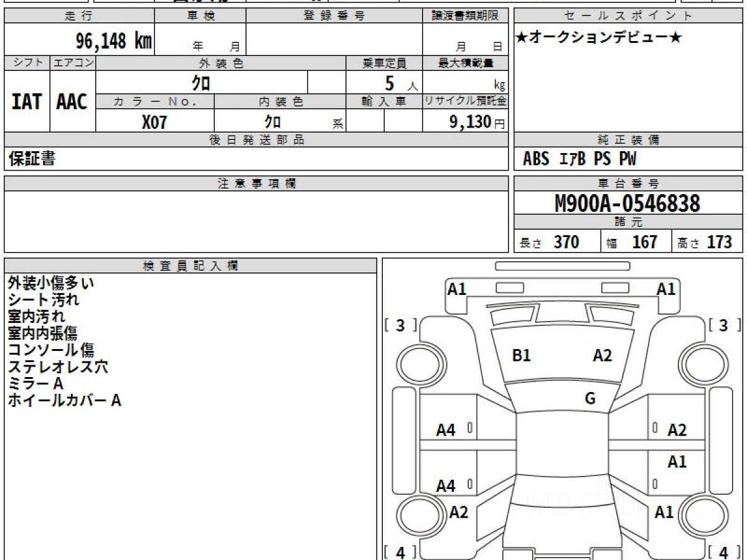Click the ABS エアB PS PW equipment line
Screen dimensions: 747x560
click(x=580, y=159)
